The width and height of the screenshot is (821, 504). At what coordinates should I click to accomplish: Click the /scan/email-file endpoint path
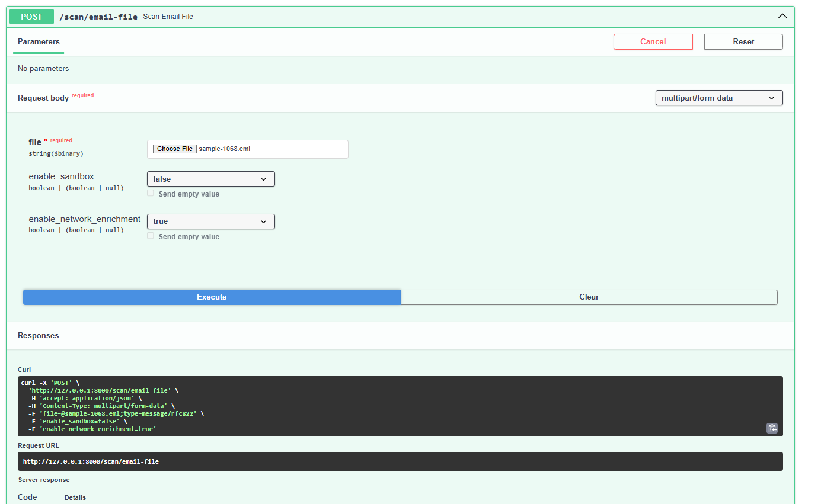98,17
